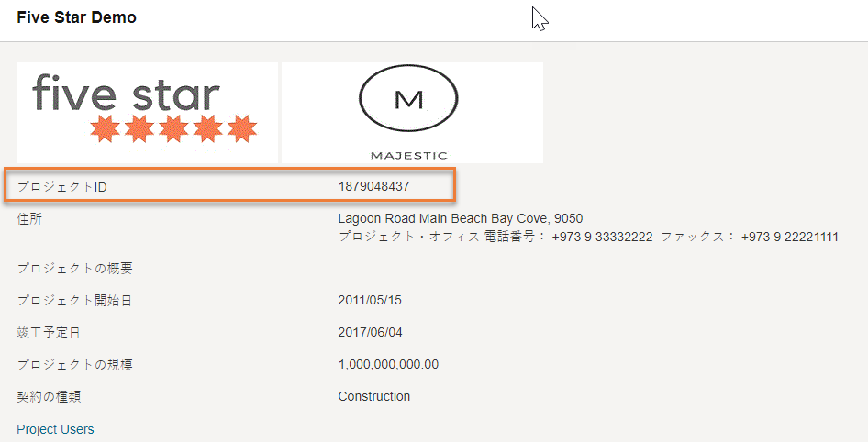
Task: Click the プロジェクトの概要 label
Action: pos(74,269)
